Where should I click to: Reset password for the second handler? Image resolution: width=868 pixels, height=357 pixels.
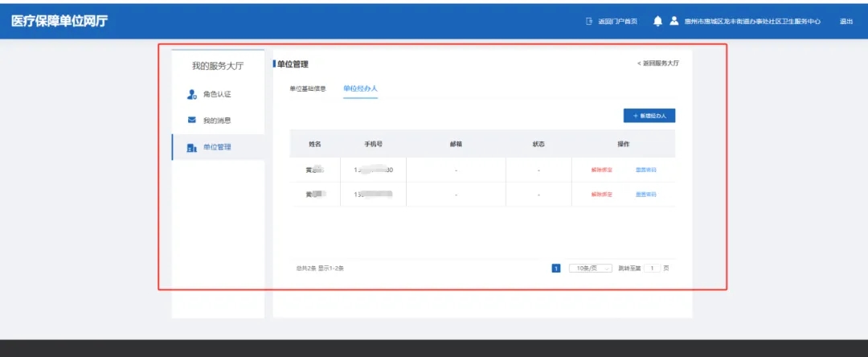tap(646, 195)
